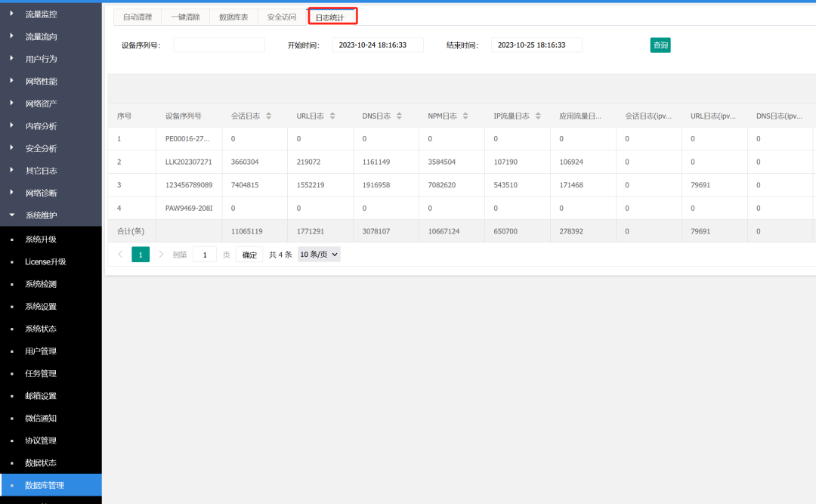This screenshot has width=816, height=504.
Task: Click the total 10667124 NPM value
Action: pos(444,231)
